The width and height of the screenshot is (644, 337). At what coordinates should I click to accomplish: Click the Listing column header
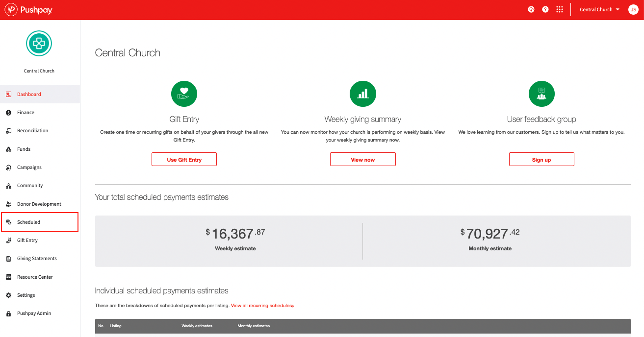(116, 326)
